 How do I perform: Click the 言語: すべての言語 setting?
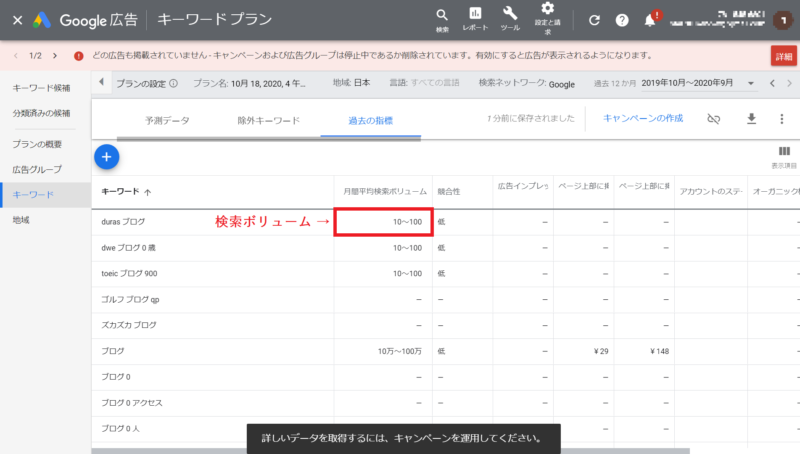[x=424, y=83]
